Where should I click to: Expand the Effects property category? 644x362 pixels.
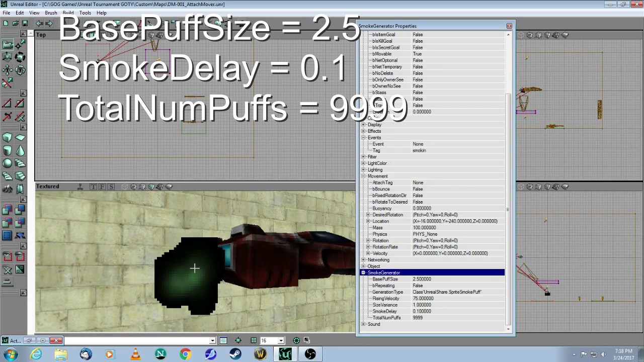(363, 131)
